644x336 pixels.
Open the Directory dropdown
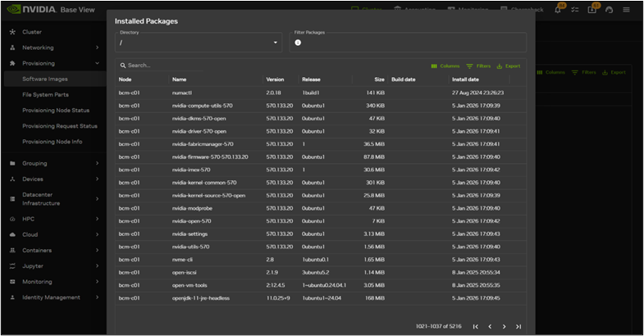[199, 43]
